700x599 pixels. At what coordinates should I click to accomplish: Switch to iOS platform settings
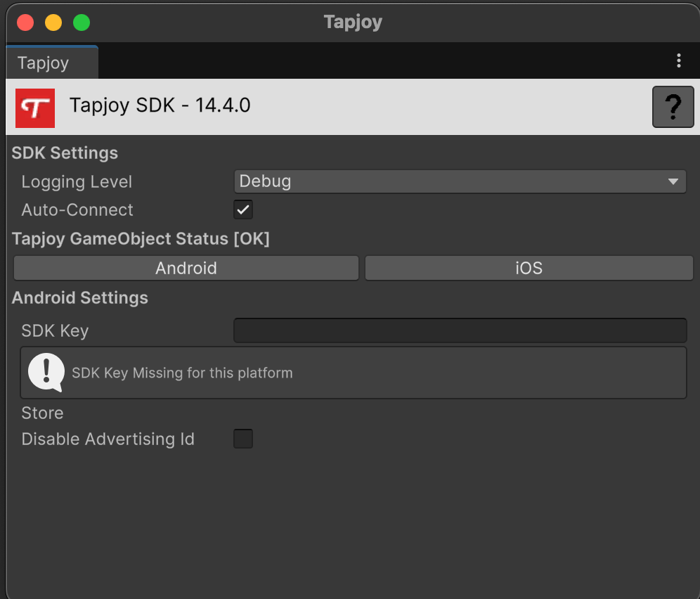pyautogui.click(x=529, y=268)
